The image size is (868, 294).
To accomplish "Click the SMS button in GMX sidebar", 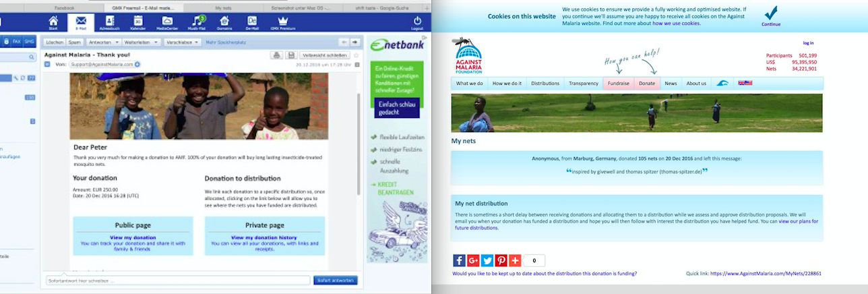I will [x=29, y=41].
